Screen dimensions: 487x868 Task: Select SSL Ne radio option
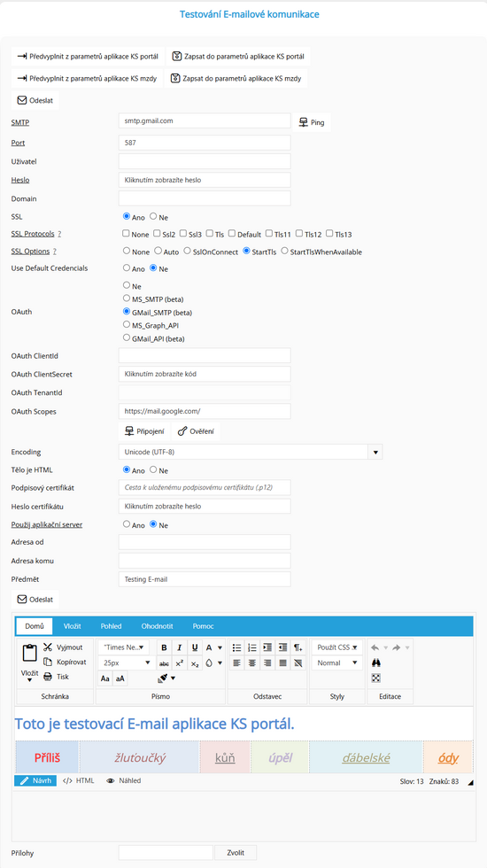[x=153, y=216]
